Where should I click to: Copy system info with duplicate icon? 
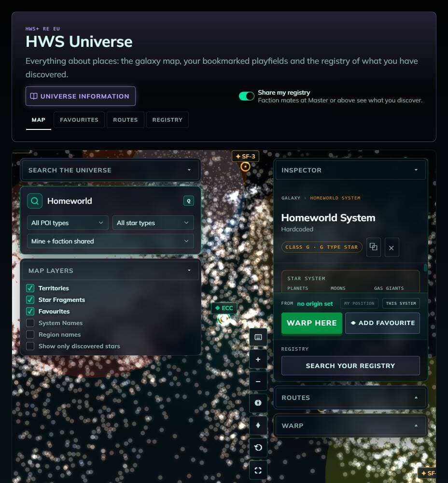point(374,247)
